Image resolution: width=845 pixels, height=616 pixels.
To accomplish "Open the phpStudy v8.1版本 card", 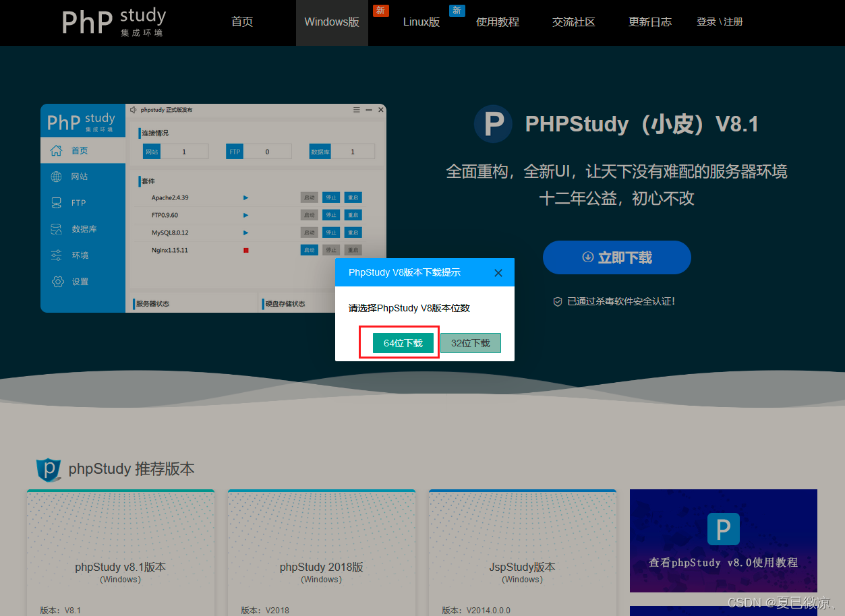I will tap(121, 553).
